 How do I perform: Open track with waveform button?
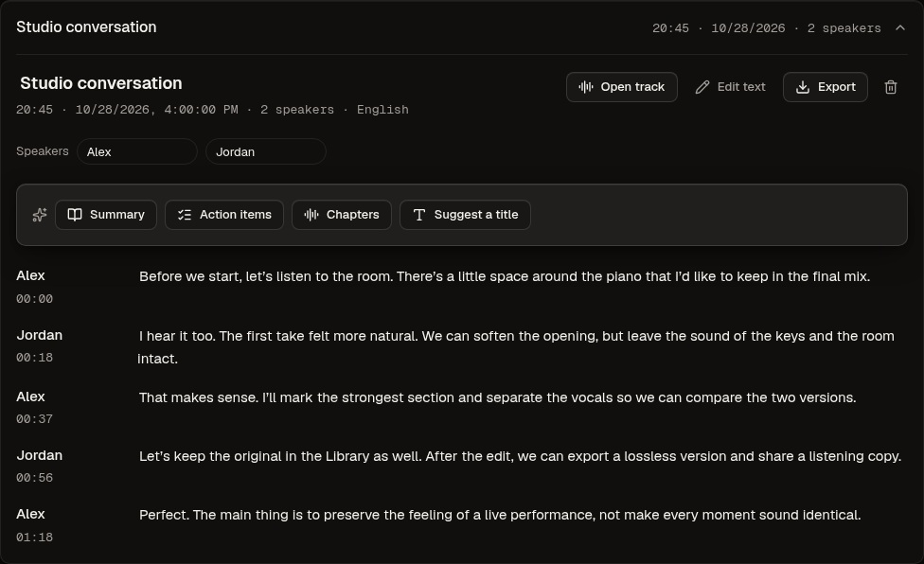click(622, 87)
